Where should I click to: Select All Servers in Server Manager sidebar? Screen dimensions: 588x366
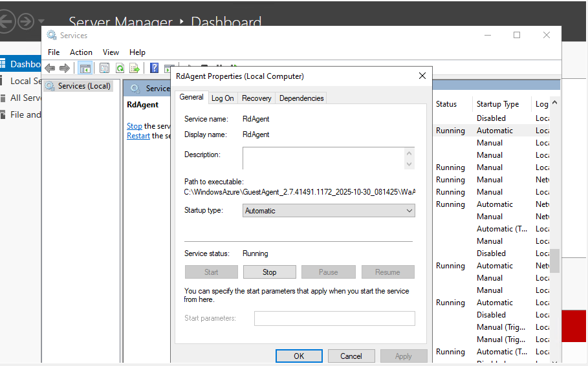[21, 98]
